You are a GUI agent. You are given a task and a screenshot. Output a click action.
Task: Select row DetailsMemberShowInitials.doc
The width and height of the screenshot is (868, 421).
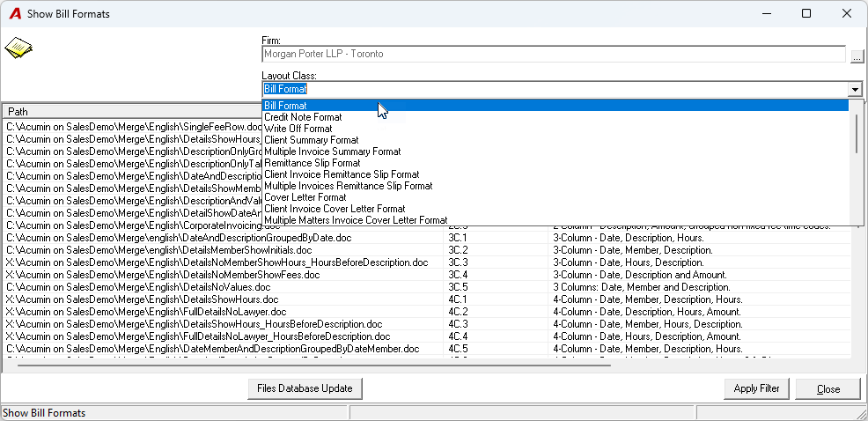click(426, 250)
